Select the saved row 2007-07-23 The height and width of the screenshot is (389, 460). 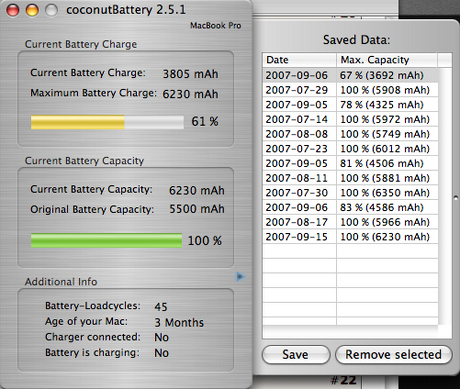coord(350,149)
